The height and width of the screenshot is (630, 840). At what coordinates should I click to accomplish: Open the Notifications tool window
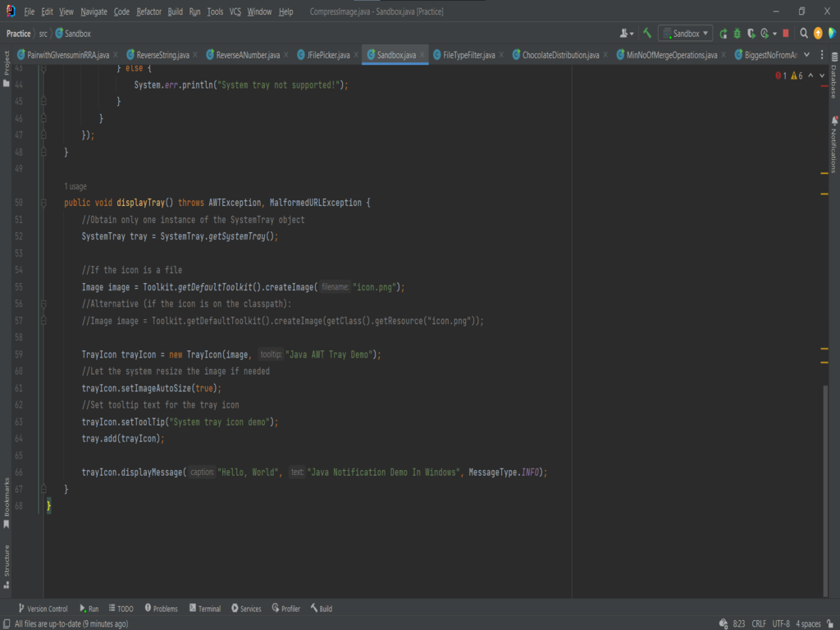coord(834,144)
